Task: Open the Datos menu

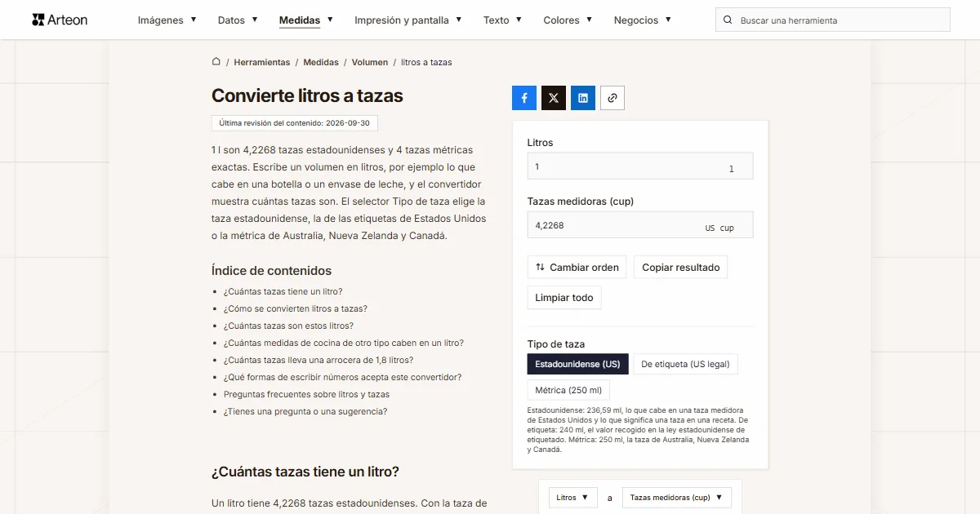Action: 238,20
